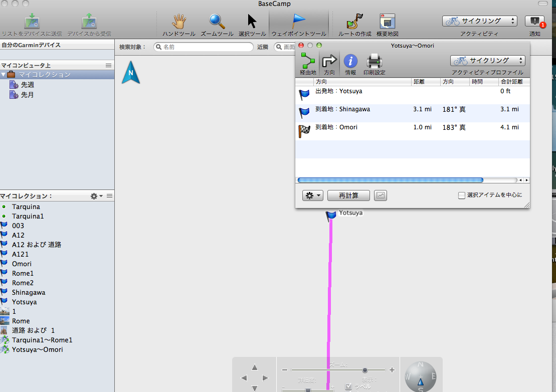556x392 pixels.
Task: Activate the Waypoint flag tool
Action: 299,21
